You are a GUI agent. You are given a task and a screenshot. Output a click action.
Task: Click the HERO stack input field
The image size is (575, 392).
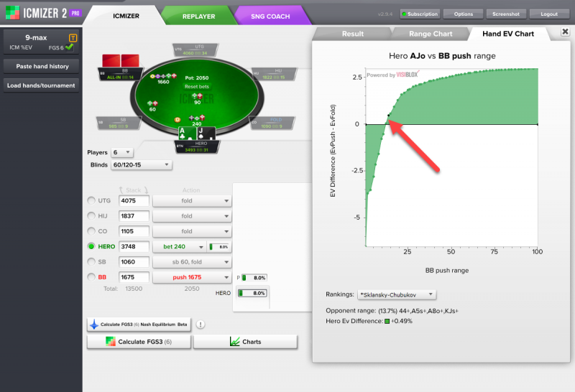pos(134,246)
